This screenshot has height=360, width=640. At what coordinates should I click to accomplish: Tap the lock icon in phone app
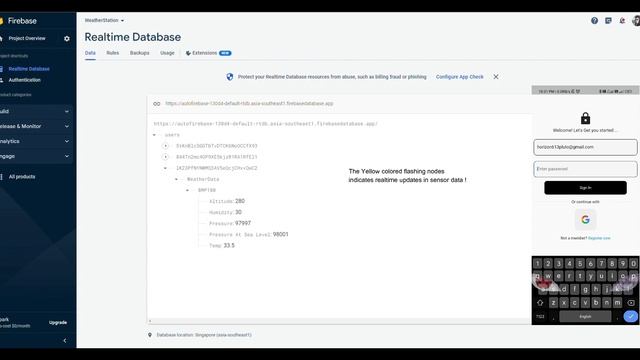coord(585,118)
